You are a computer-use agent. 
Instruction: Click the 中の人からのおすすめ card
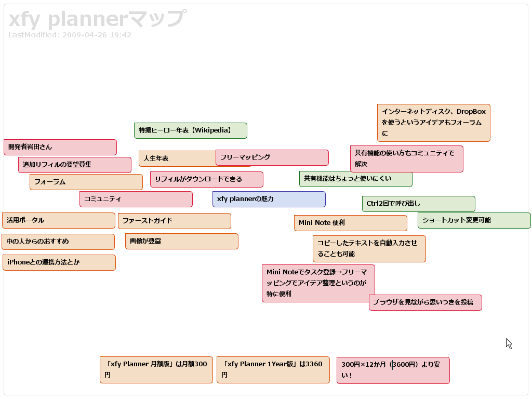click(58, 242)
